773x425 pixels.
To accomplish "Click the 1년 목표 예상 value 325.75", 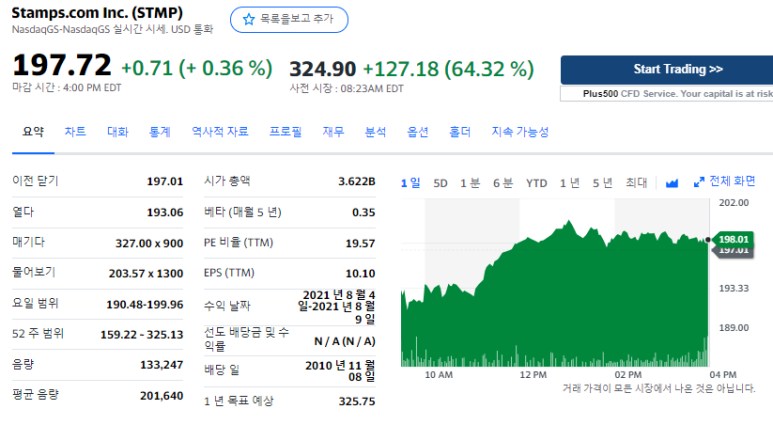I will (357, 401).
